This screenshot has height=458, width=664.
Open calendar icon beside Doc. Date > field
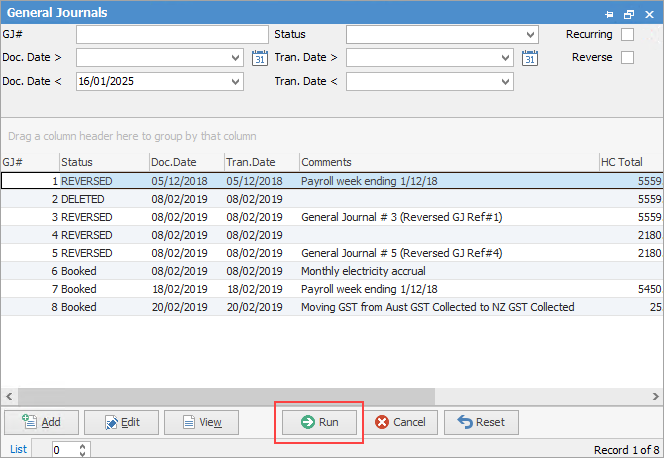[260, 58]
